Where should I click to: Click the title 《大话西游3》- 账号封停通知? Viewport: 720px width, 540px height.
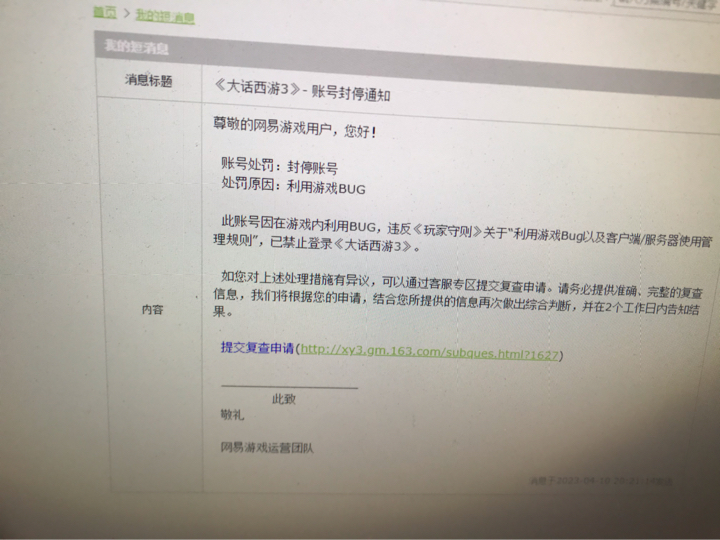tap(302, 90)
